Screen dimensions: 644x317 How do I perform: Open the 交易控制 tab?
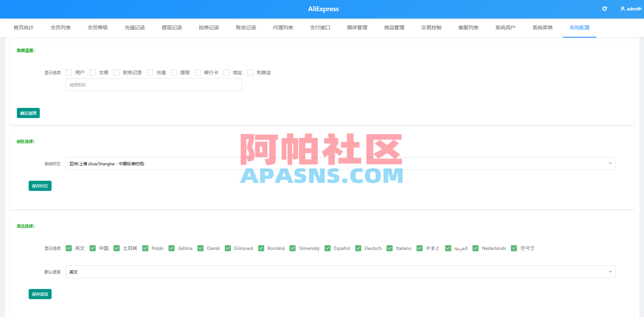431,28
